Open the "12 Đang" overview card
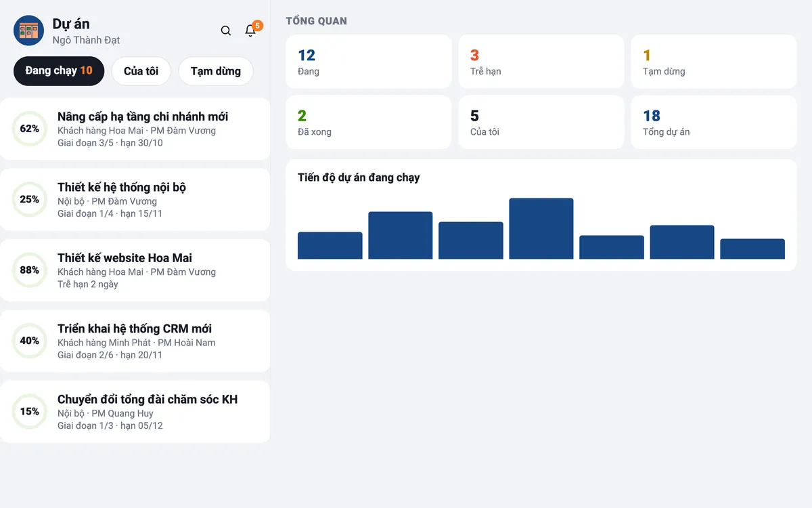This screenshot has height=508, width=812. [369, 62]
